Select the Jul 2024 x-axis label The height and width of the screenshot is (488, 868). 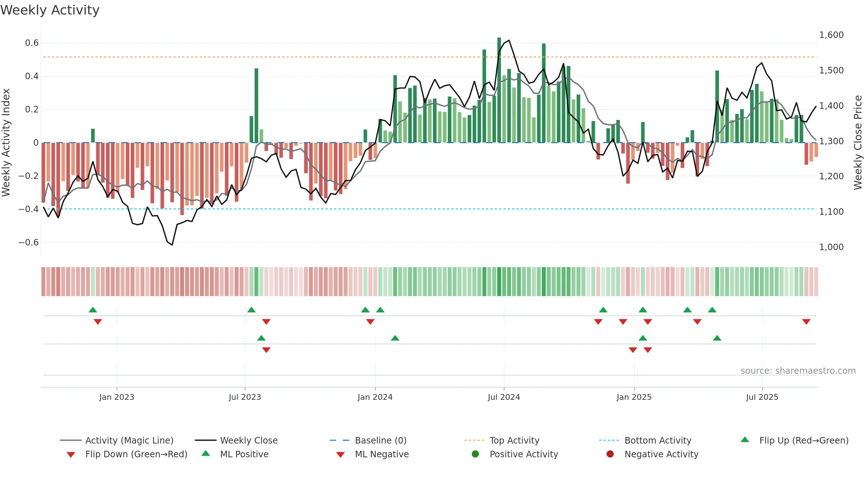[504, 397]
